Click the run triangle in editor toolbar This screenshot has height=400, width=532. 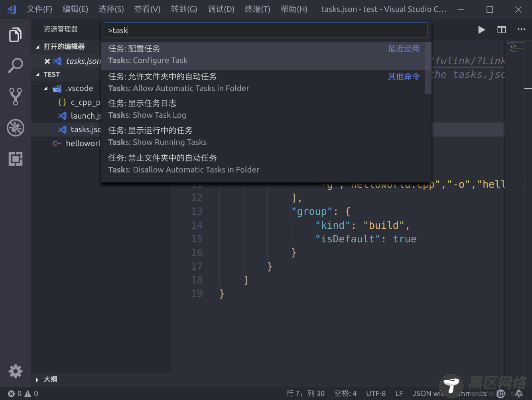[481, 30]
